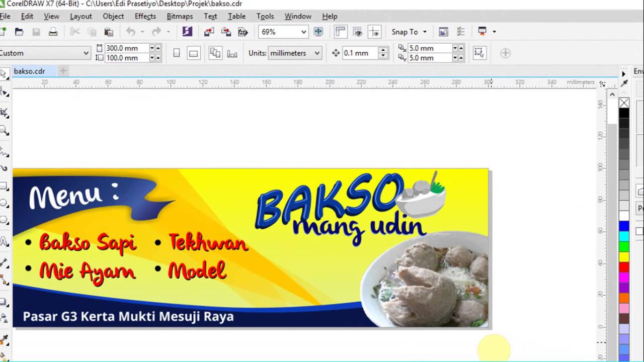The image size is (644, 362).
Task: Pick the yellow swatch in the color palette
Action: tap(624, 257)
